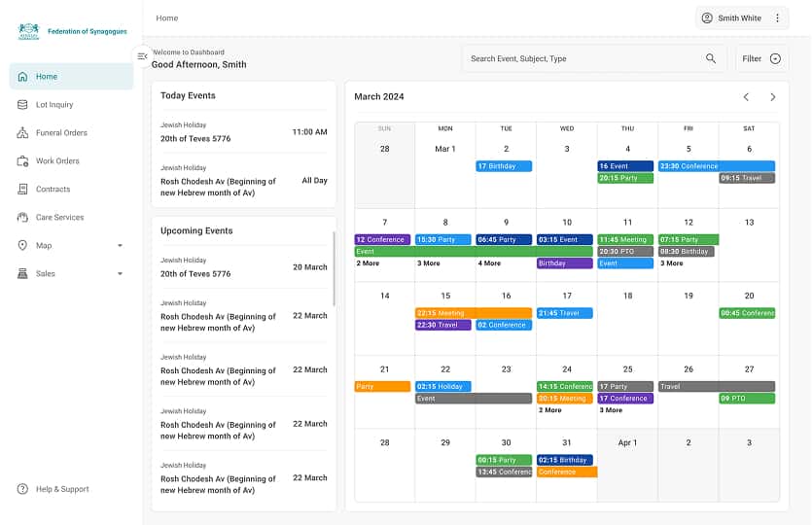Click the search magnifier icon
The height and width of the screenshot is (525, 812).
pos(711,58)
